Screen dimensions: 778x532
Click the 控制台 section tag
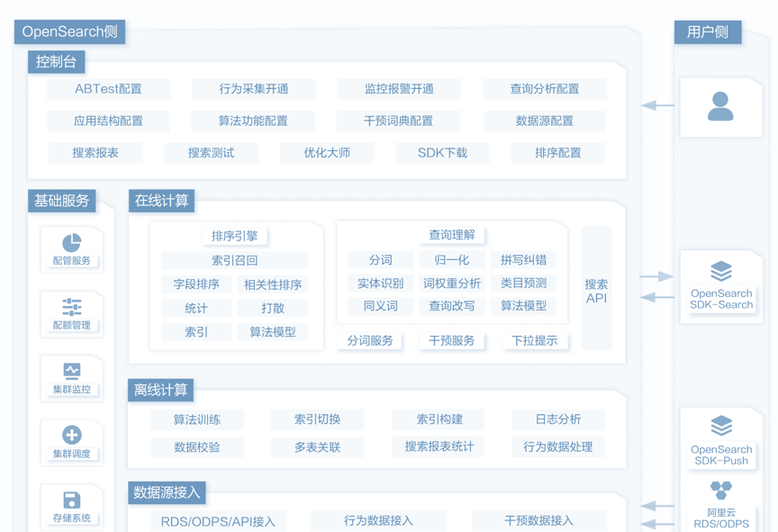(x=56, y=62)
